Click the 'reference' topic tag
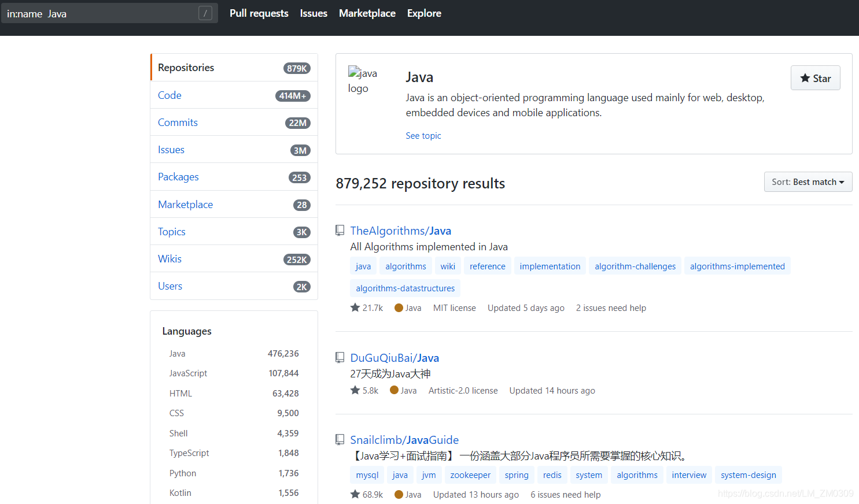Image resolution: width=859 pixels, height=504 pixels. (488, 266)
